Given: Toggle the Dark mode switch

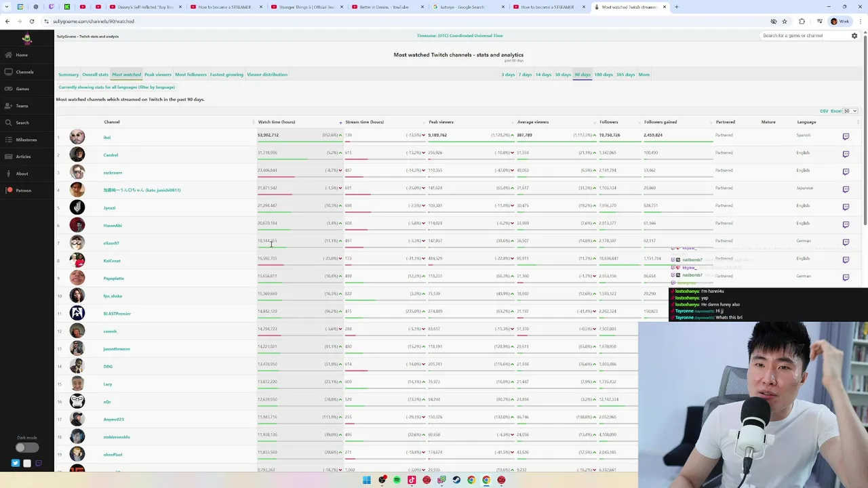Looking at the screenshot, I should tap(27, 447).
